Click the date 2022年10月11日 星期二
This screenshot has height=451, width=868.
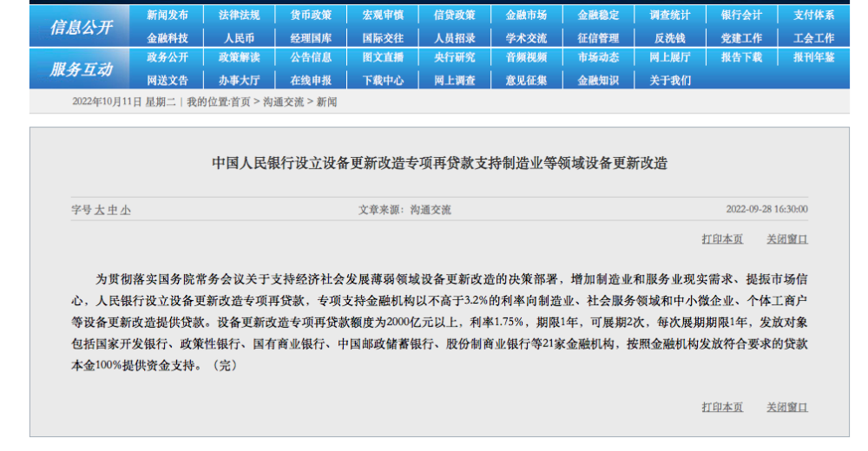point(124,101)
